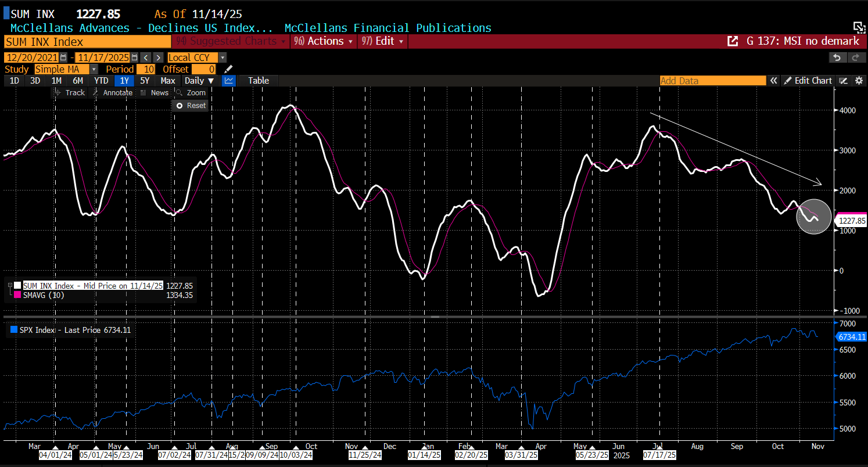Click the SUM INX Index security field

pos(87,42)
